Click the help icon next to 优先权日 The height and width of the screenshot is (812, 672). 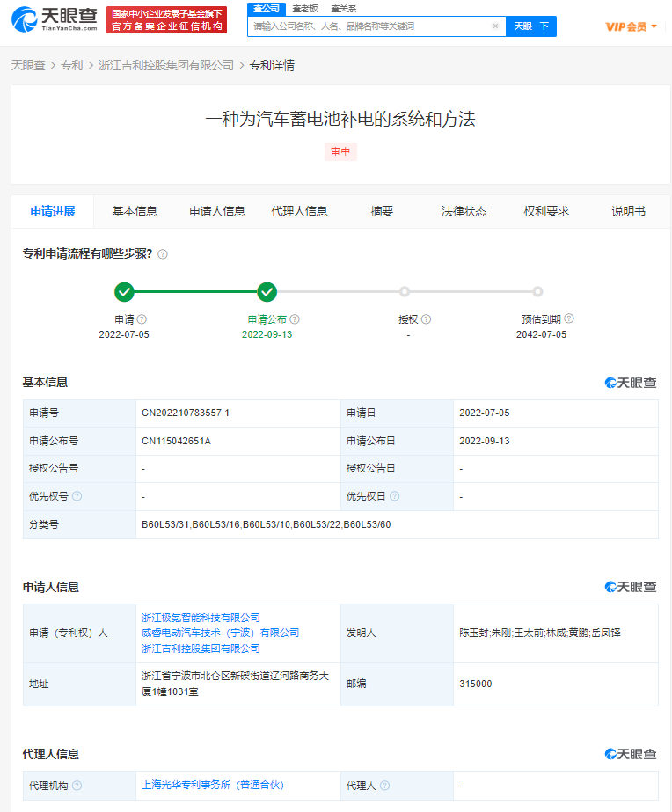tap(395, 496)
